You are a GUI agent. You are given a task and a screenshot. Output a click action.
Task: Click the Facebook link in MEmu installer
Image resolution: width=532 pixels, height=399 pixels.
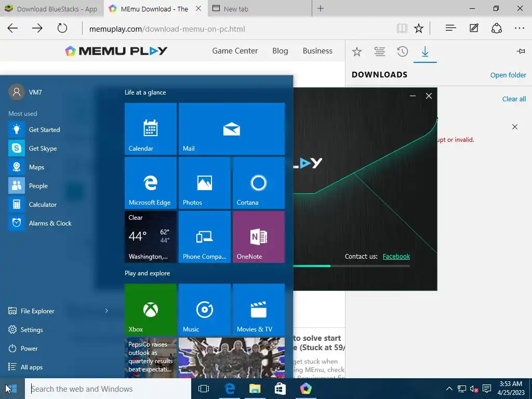pos(396,257)
